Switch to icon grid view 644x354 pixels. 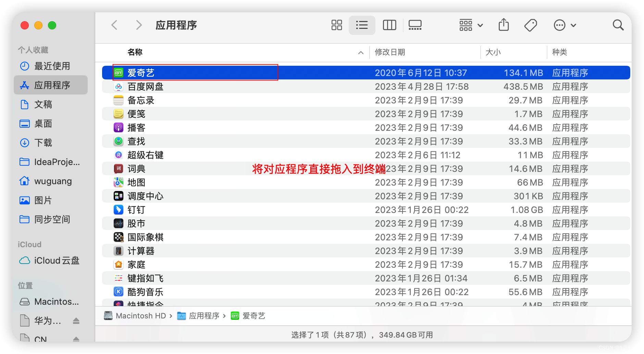coord(336,25)
